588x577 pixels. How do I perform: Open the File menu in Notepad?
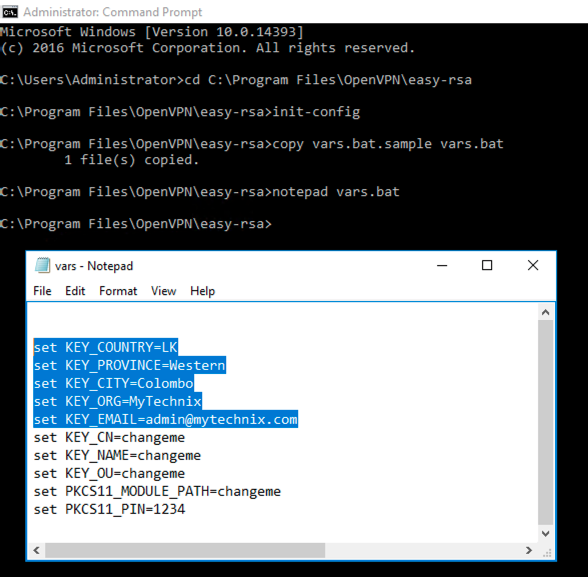tap(42, 291)
